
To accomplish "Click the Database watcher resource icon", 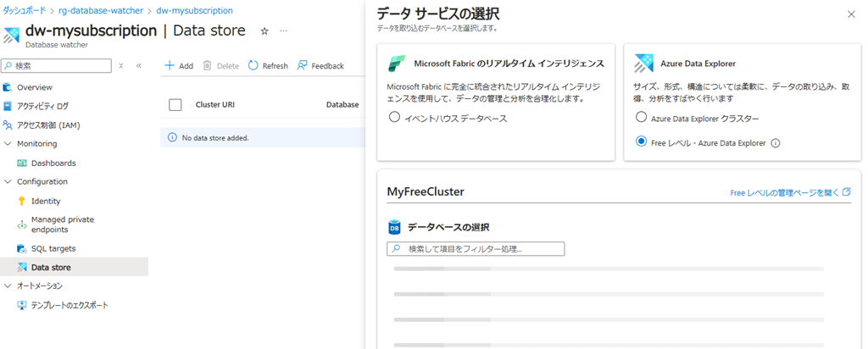I will tap(11, 35).
